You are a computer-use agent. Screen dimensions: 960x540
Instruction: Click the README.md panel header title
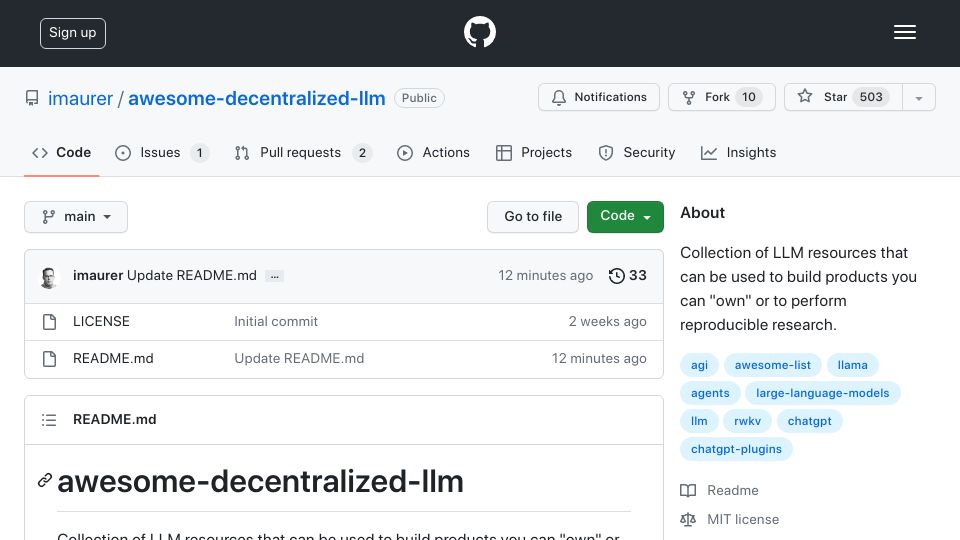pyautogui.click(x=114, y=419)
